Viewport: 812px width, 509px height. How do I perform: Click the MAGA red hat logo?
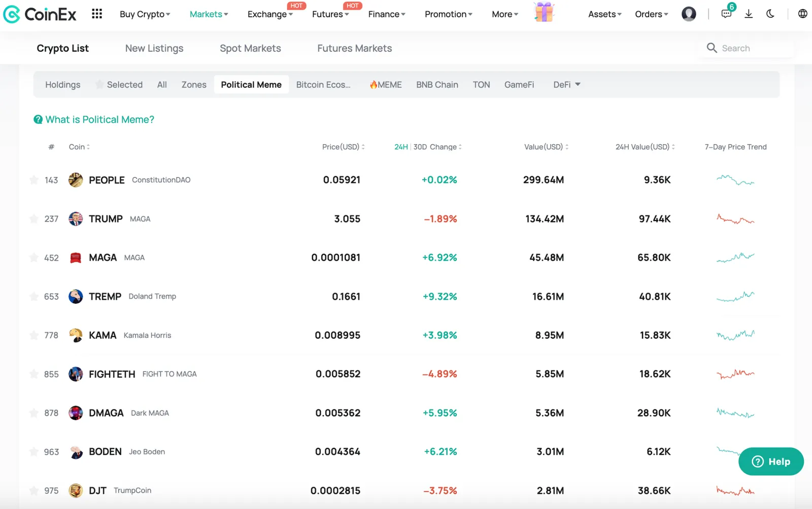(x=76, y=258)
